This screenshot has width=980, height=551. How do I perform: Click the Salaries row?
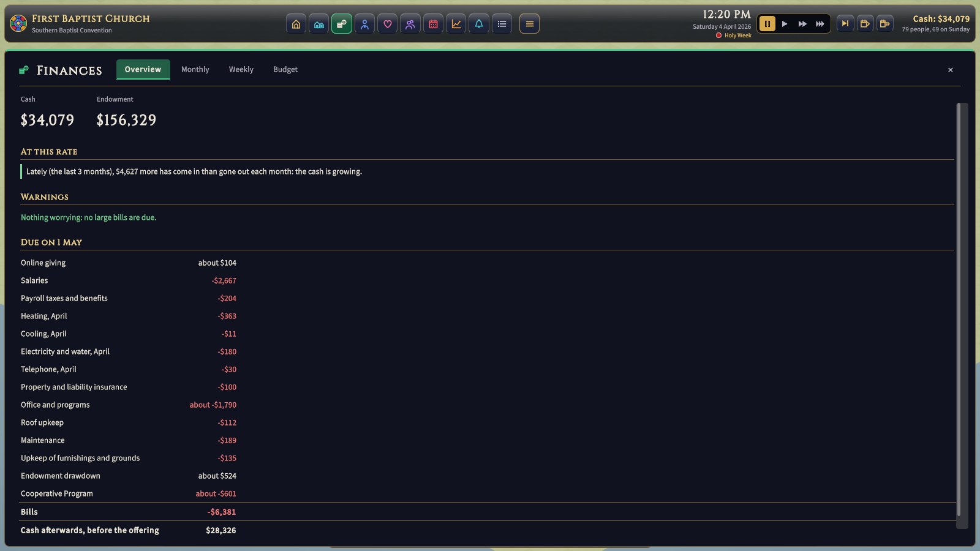click(129, 280)
